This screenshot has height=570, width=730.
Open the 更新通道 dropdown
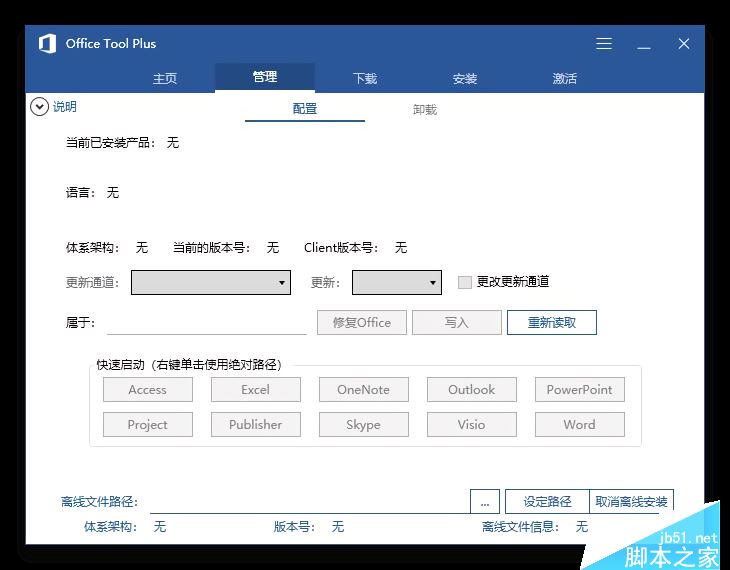[x=211, y=282]
